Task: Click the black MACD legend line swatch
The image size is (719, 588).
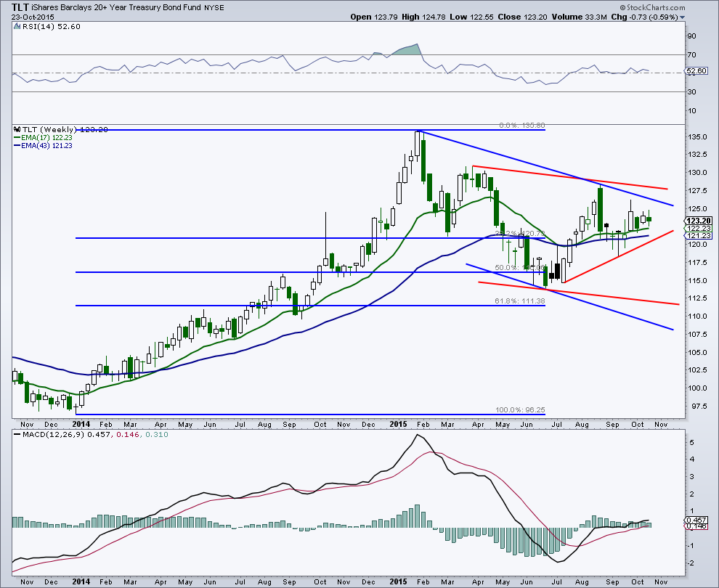Action: coord(17,435)
